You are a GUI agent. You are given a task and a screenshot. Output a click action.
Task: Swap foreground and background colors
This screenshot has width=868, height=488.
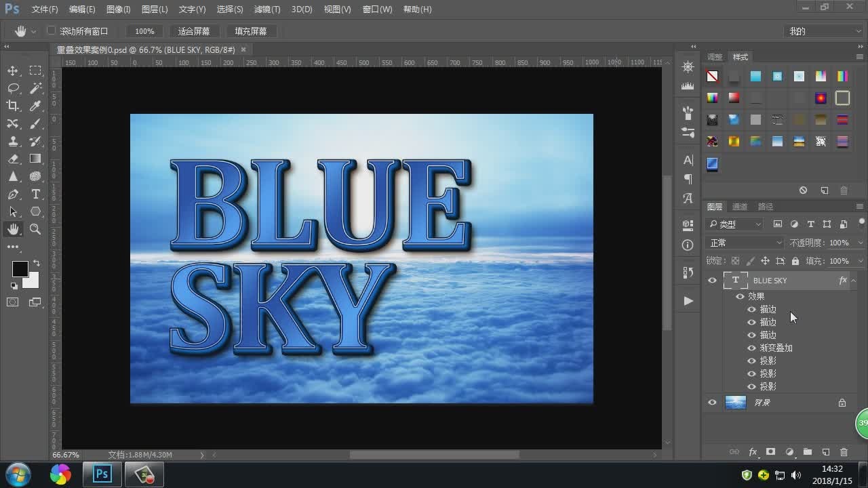coord(37,263)
